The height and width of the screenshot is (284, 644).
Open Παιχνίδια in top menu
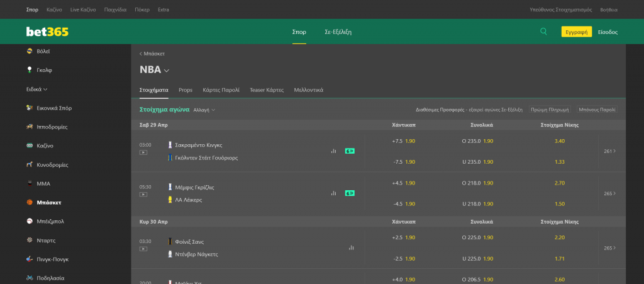pos(116,9)
